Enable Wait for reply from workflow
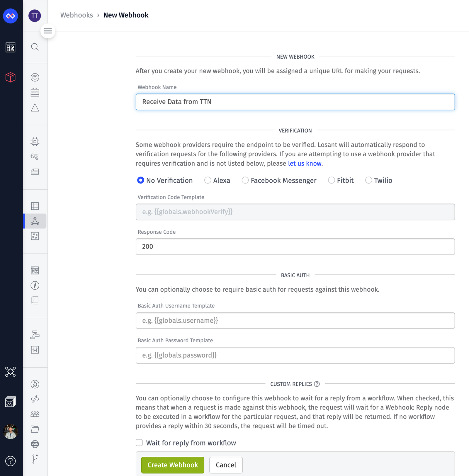This screenshot has width=469, height=476. pos(139,443)
